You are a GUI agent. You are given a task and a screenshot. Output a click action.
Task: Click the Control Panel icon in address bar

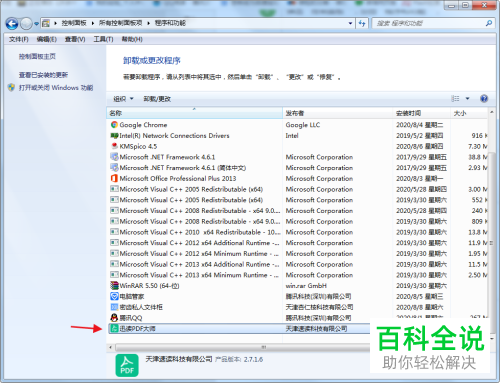click(x=46, y=23)
